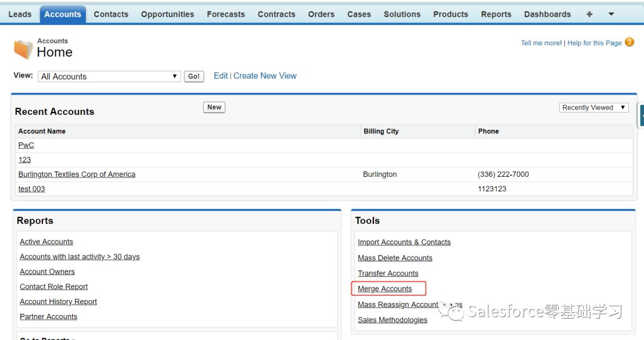Click the Burlington billing city cell

380,174
